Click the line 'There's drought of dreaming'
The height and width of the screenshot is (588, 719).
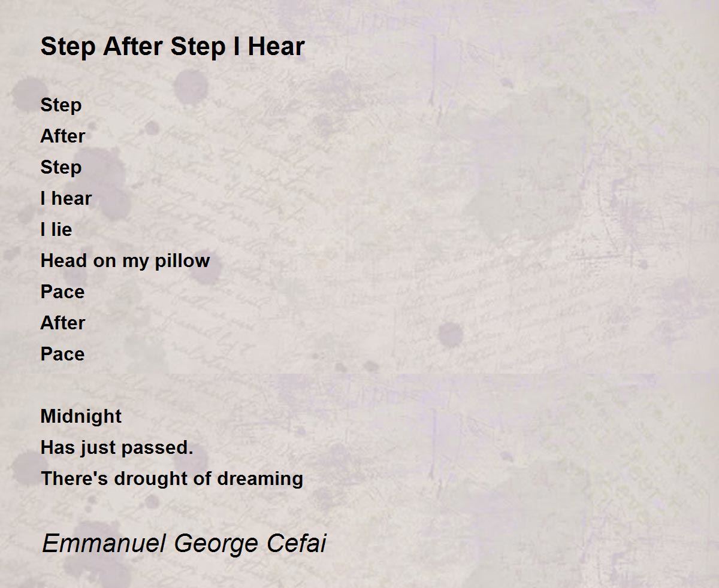pyautogui.click(x=172, y=479)
